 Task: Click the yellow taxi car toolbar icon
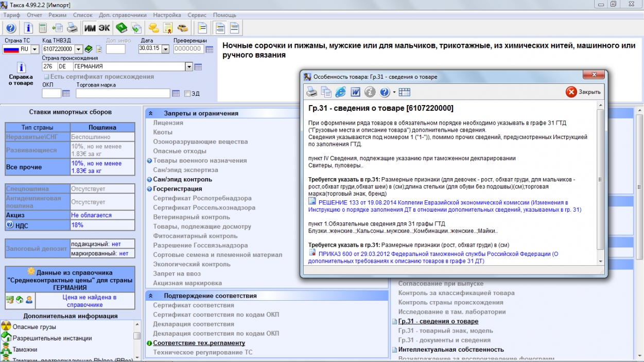coord(183,28)
